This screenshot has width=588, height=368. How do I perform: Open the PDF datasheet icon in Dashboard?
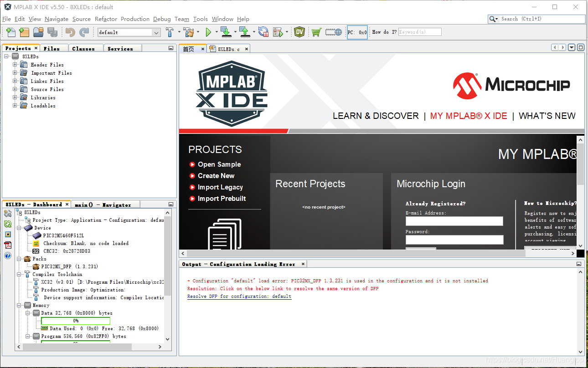[8, 245]
